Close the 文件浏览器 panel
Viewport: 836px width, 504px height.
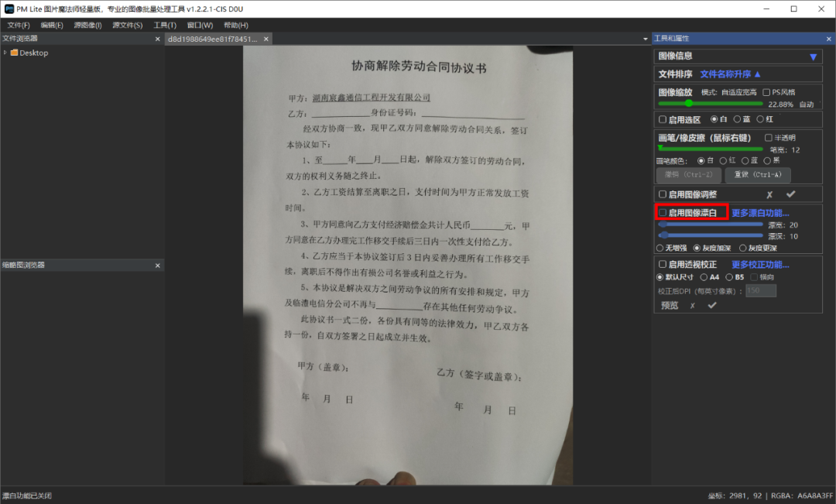pos(157,39)
